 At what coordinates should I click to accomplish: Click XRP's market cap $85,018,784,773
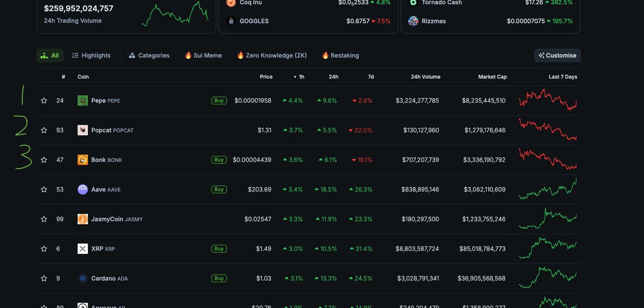point(482,248)
